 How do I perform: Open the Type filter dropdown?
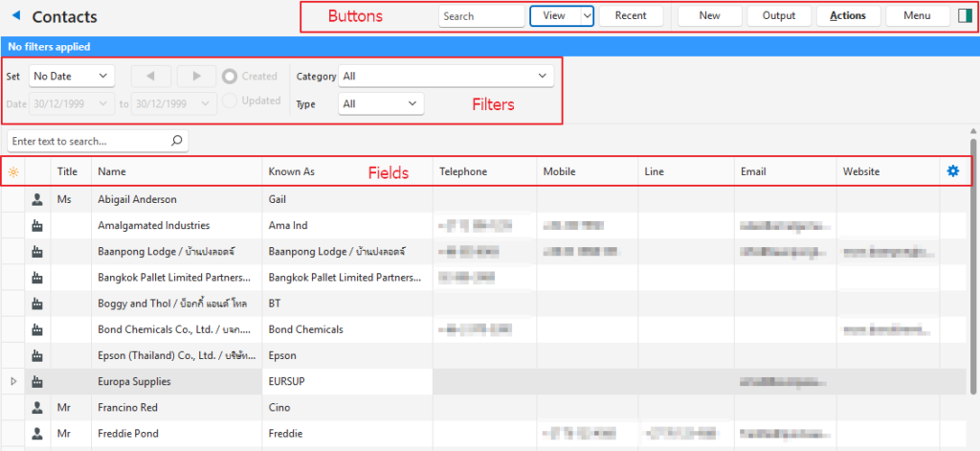pos(381,103)
